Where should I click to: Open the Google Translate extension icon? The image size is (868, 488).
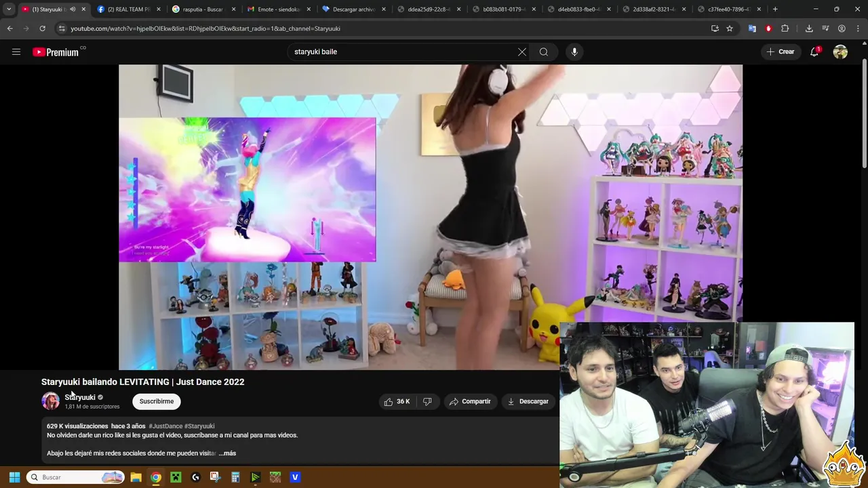point(752,28)
